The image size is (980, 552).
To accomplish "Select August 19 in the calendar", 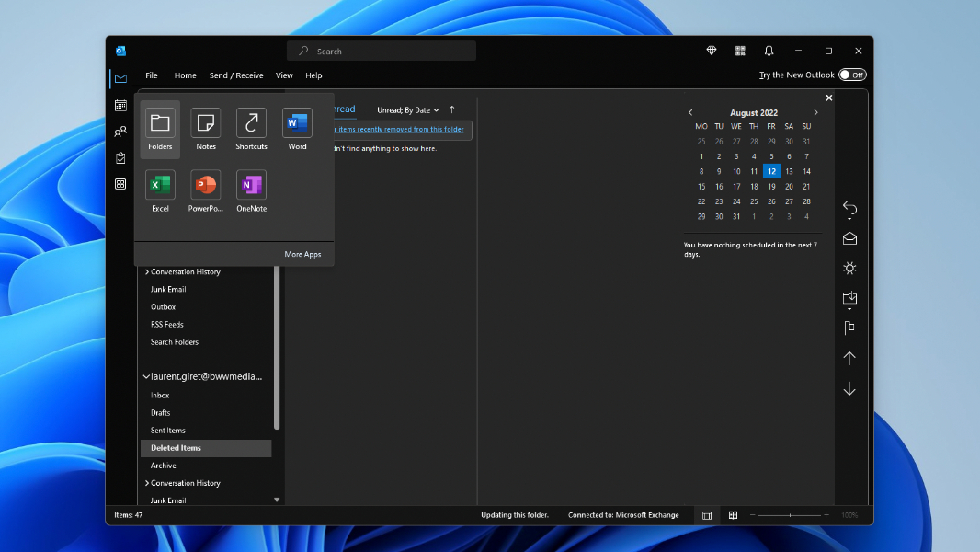I will (771, 186).
